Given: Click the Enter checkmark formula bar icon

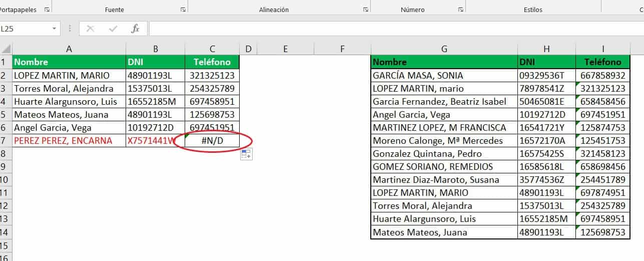Looking at the screenshot, I should pos(113,29).
